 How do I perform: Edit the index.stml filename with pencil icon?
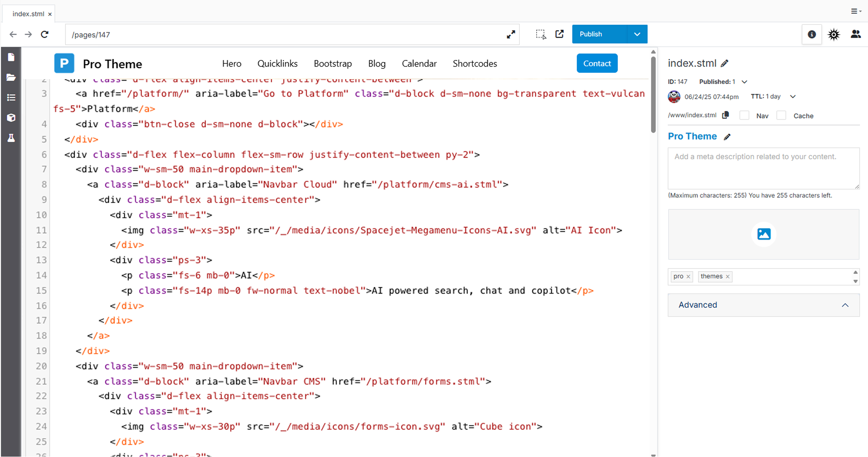724,63
